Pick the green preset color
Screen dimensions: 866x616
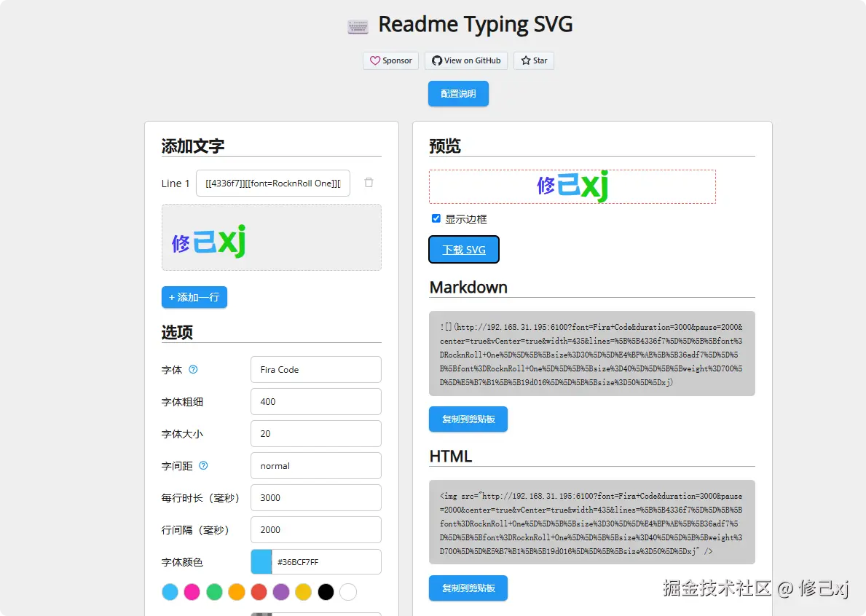coord(214,592)
